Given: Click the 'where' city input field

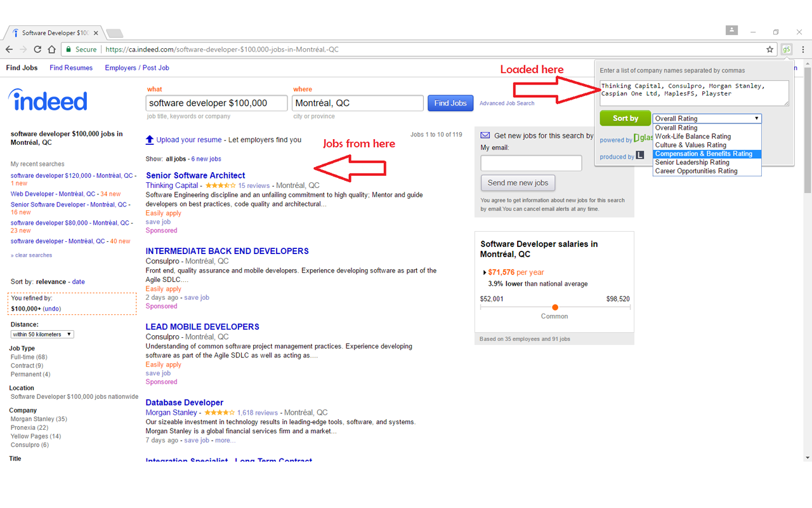Looking at the screenshot, I should click(358, 103).
